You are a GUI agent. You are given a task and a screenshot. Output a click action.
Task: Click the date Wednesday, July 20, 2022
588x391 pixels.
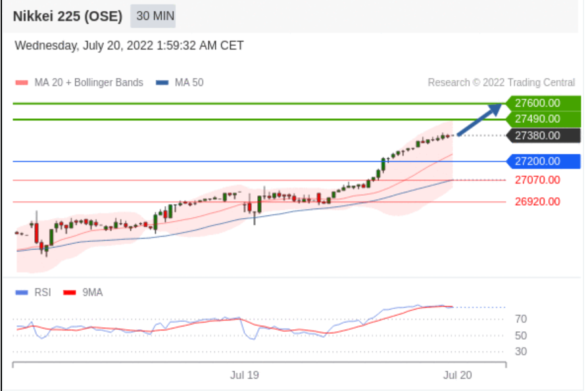[x=84, y=46]
